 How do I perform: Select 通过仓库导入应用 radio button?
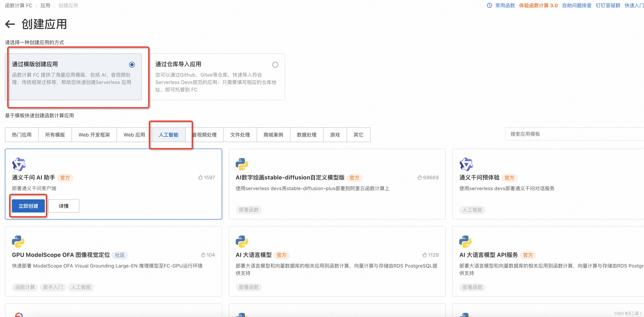[x=275, y=65]
